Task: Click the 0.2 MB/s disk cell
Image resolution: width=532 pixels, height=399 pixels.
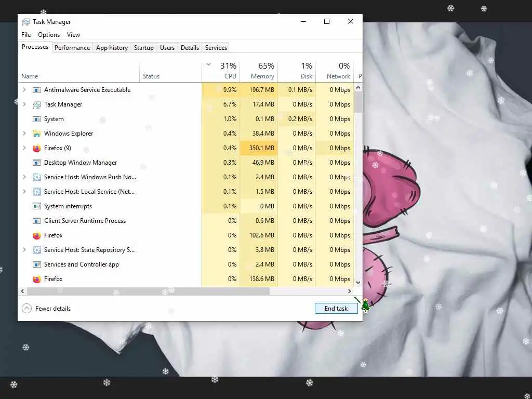Action: click(x=297, y=119)
